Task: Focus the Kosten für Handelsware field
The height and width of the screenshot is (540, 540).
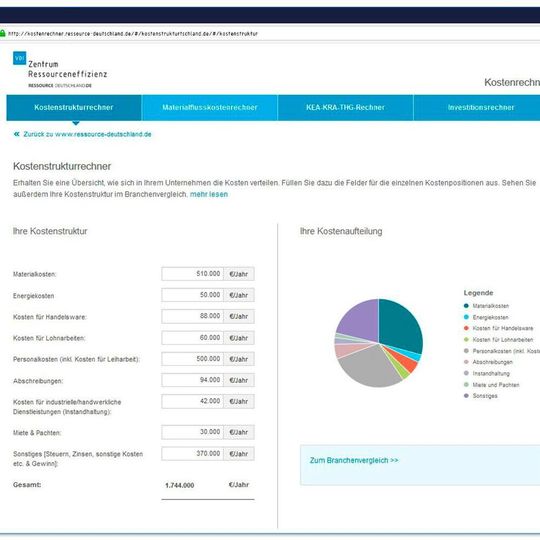Action: 193,316
